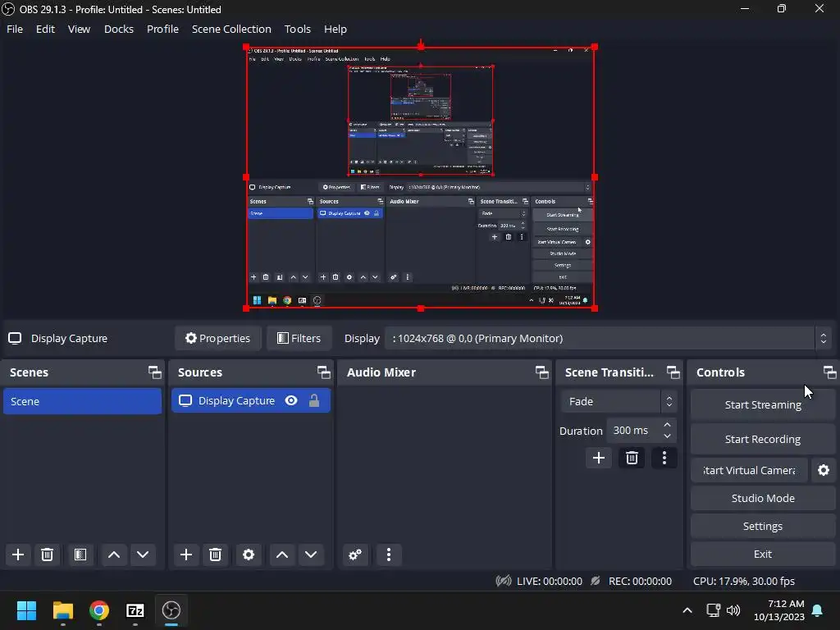Add a new source with plus icon
This screenshot has height=630, width=840.
[x=186, y=555]
